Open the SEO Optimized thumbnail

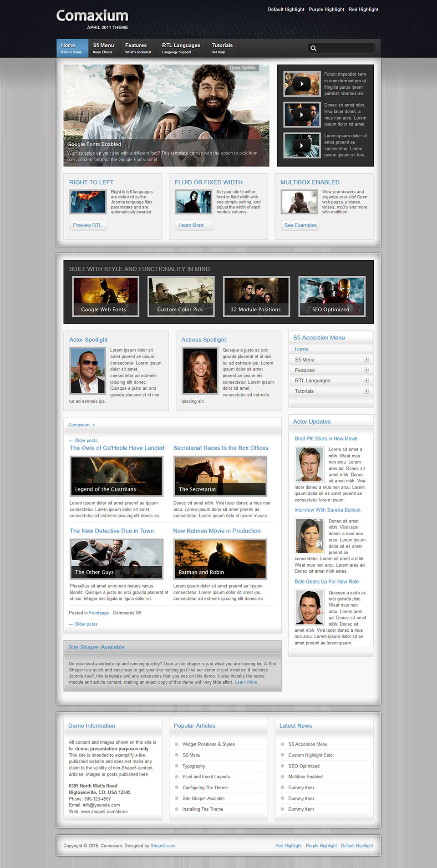331,296
